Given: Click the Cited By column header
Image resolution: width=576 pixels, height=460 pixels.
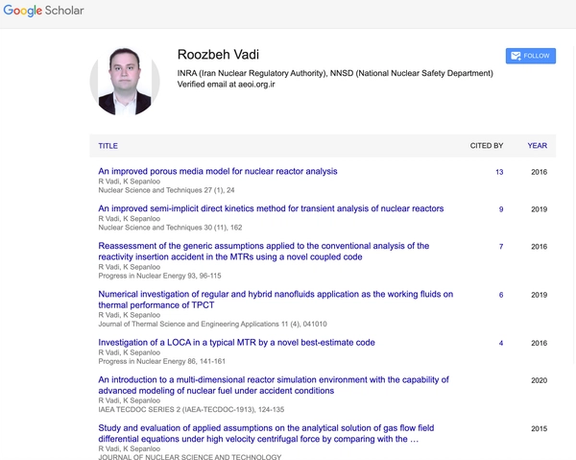Looking at the screenshot, I should click(x=486, y=145).
